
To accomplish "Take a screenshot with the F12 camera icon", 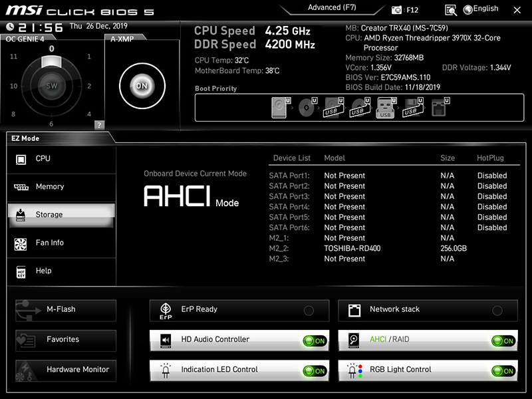I will 396,10.
